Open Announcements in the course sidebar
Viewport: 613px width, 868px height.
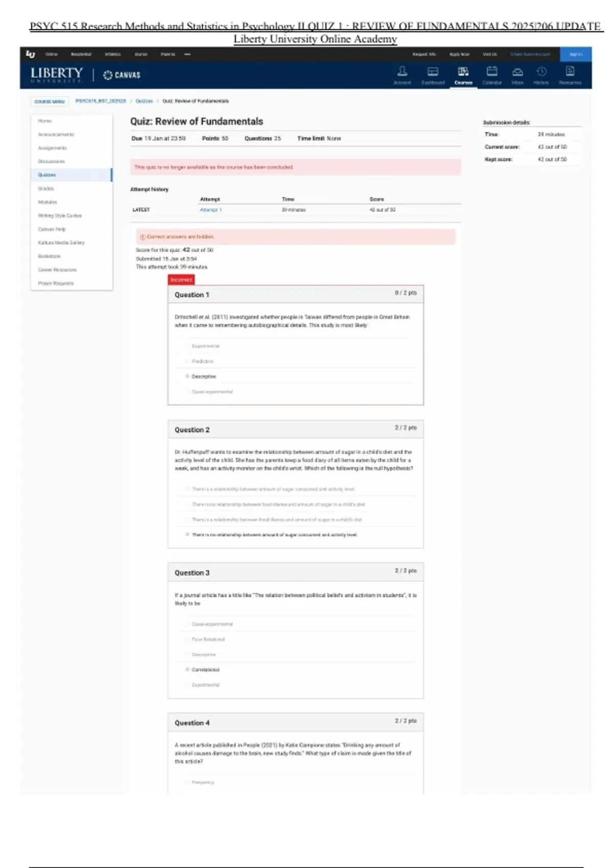56,134
